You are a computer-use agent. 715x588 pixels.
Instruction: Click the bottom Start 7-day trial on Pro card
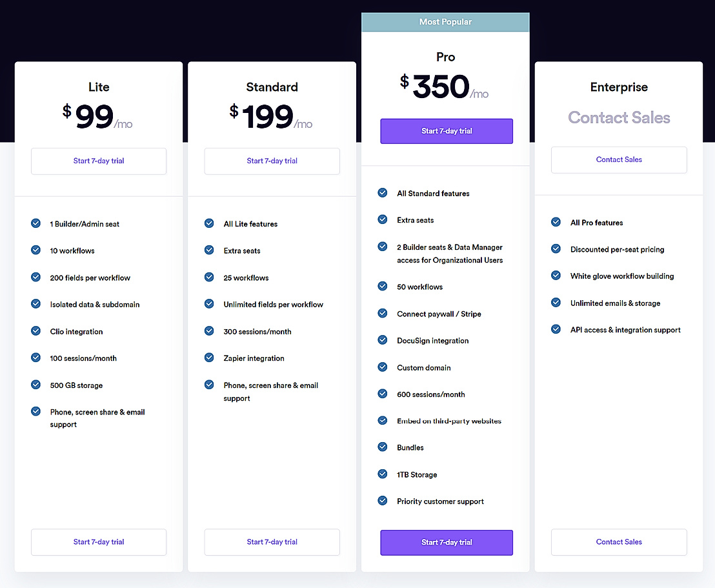(x=446, y=542)
